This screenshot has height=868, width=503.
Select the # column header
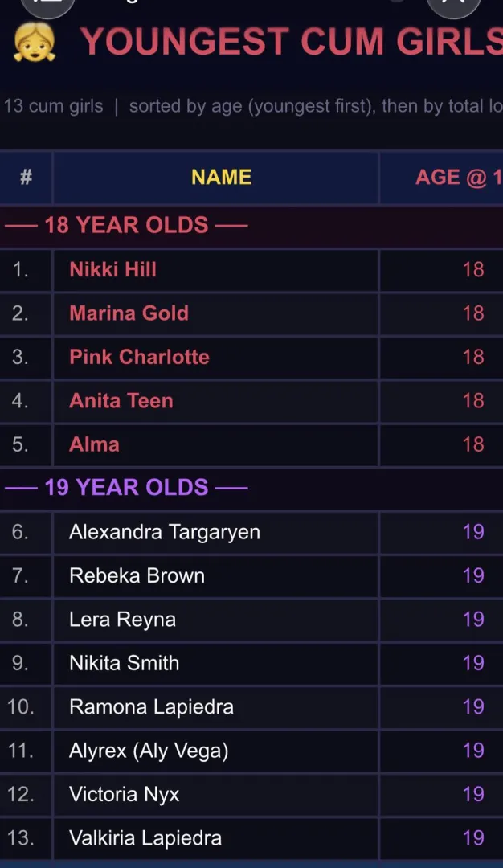pos(26,178)
